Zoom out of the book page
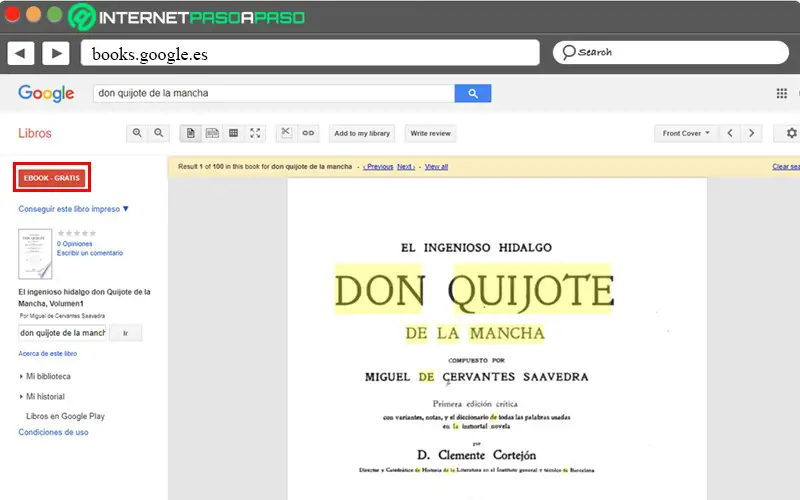The image size is (800, 500). (159, 133)
